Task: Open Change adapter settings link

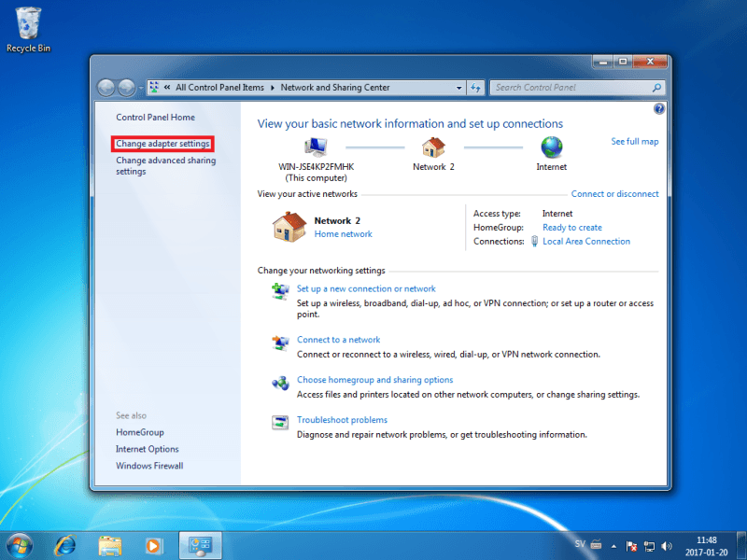Action: 162,144
